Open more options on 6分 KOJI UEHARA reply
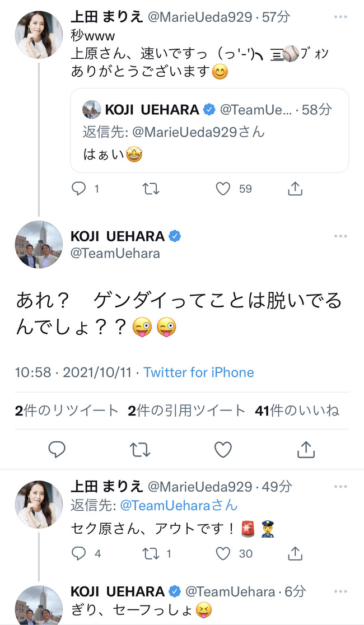364x625 pixels. point(340,591)
